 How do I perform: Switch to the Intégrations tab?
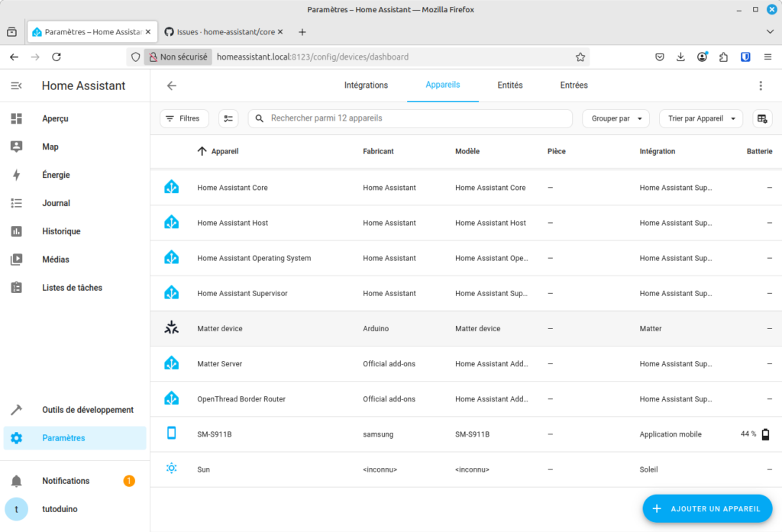point(366,85)
